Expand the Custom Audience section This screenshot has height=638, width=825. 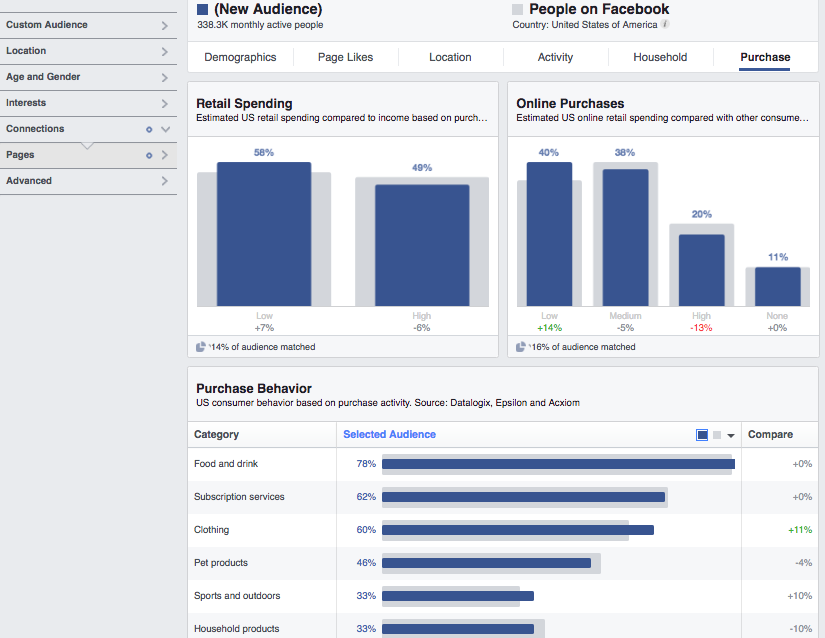[88, 25]
